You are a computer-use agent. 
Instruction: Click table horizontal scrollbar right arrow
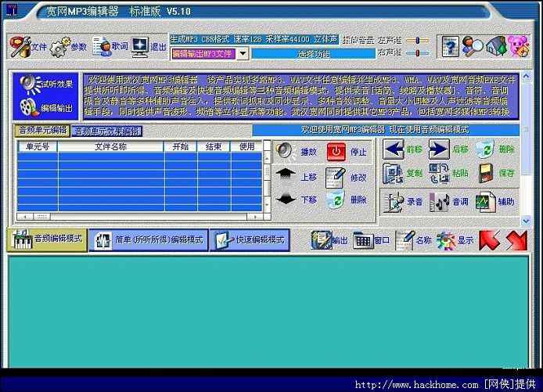[255, 217]
